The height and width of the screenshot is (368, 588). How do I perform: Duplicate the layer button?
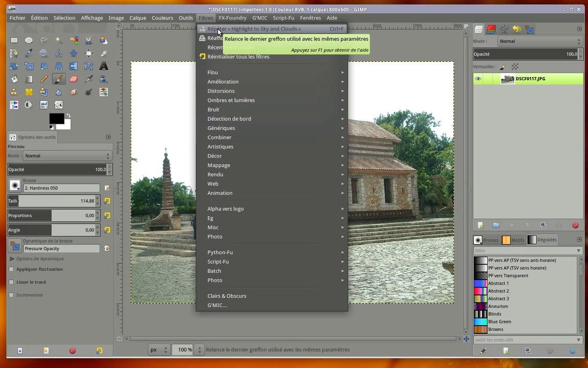(543, 225)
